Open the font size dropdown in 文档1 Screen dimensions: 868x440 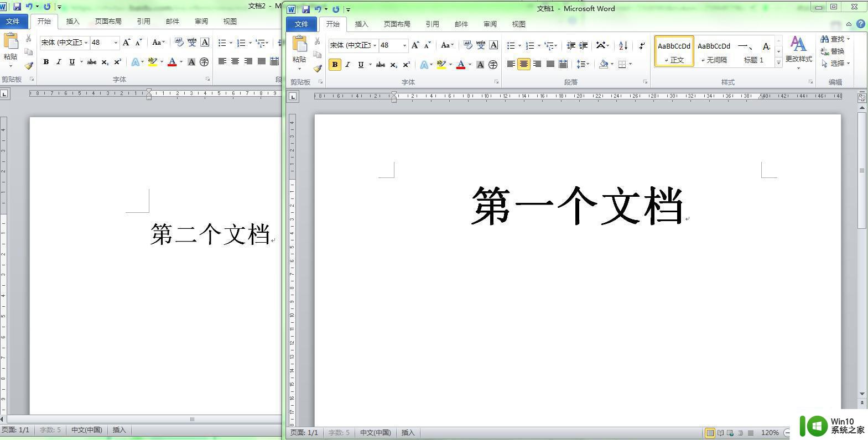pos(404,45)
